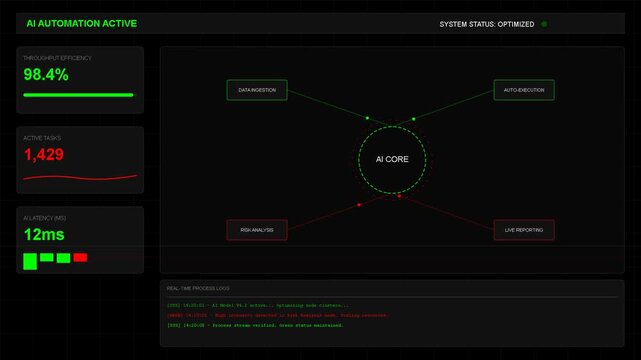Select the RISK ANALYSIS node
Screen dimensions: 641x360
click(257, 230)
